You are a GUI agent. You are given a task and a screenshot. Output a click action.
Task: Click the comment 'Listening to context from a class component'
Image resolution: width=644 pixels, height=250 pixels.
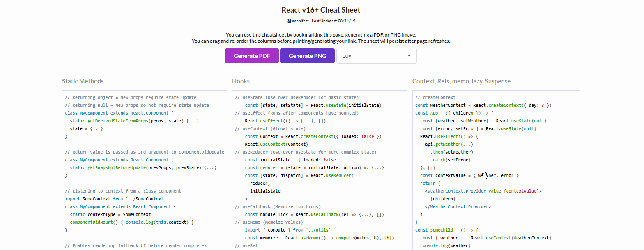point(123,191)
